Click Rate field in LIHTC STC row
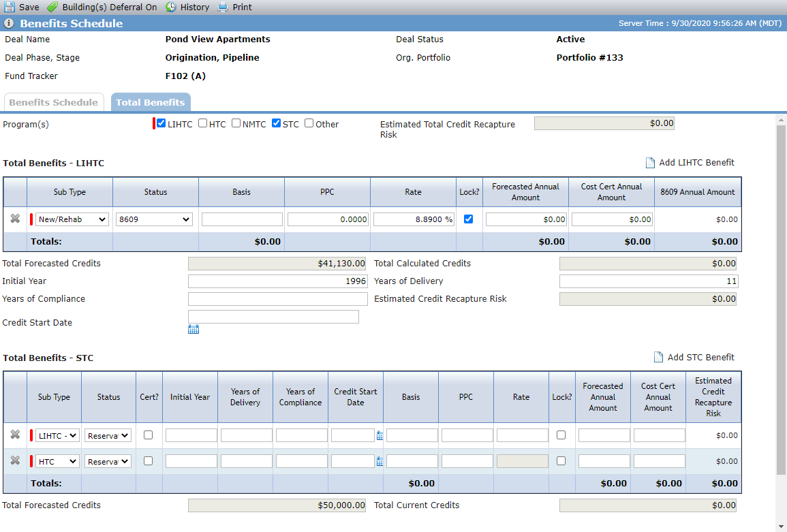Screen dimensions: 787x532 (x=523, y=436)
